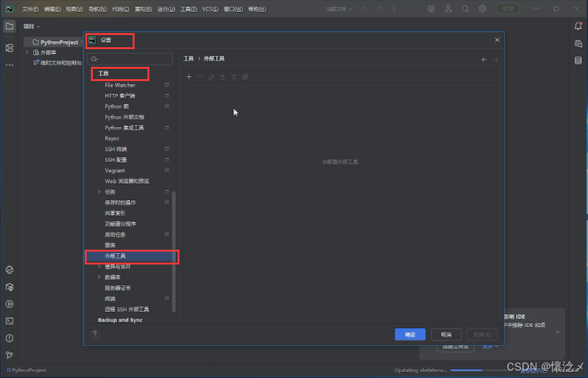
Task: Open the Git version control sidebar icon
Action: point(9,355)
